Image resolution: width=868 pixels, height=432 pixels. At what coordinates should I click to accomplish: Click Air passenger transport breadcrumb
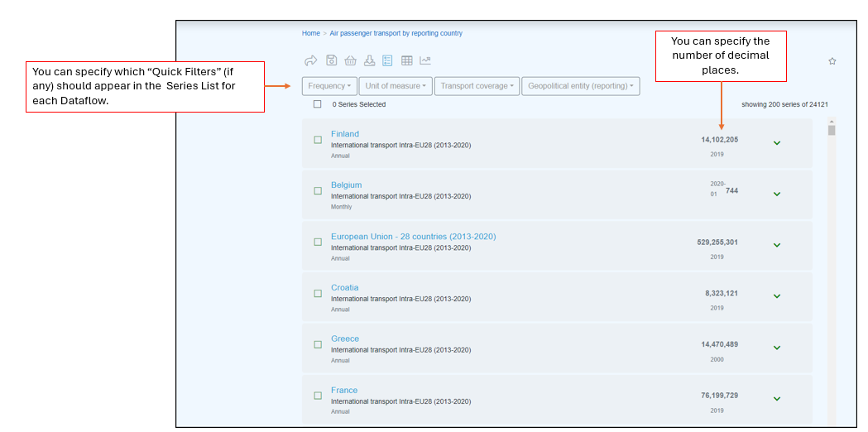click(x=396, y=34)
